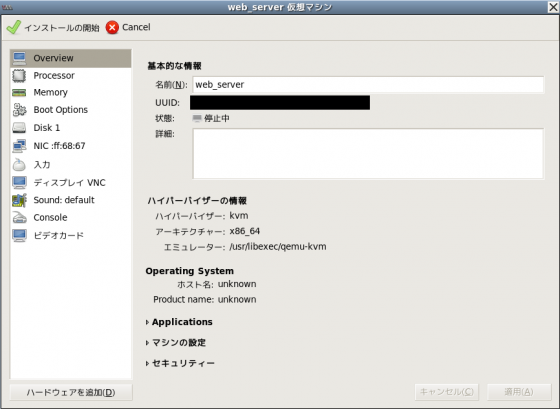Select the Console list item
This screenshot has width=560, height=409.
point(71,218)
